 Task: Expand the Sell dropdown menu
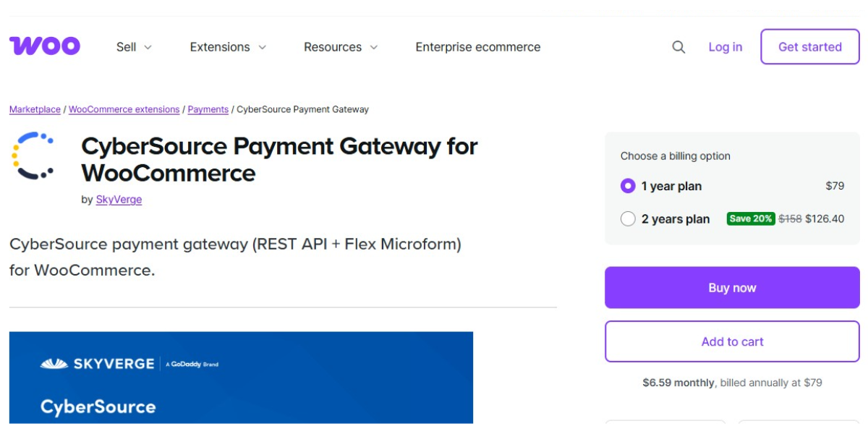(133, 47)
